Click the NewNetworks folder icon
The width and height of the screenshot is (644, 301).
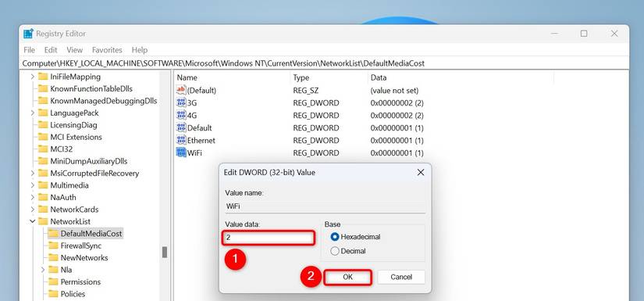click(53, 258)
